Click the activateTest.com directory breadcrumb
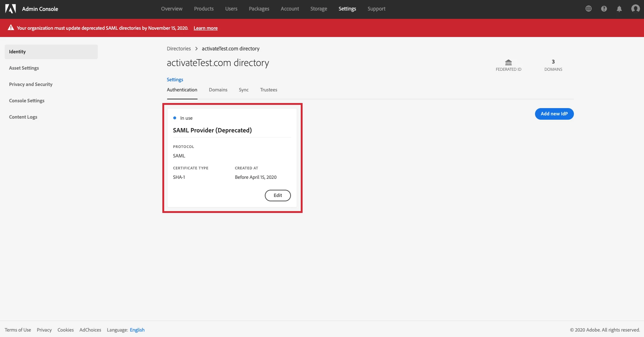644x337 pixels. [231, 49]
